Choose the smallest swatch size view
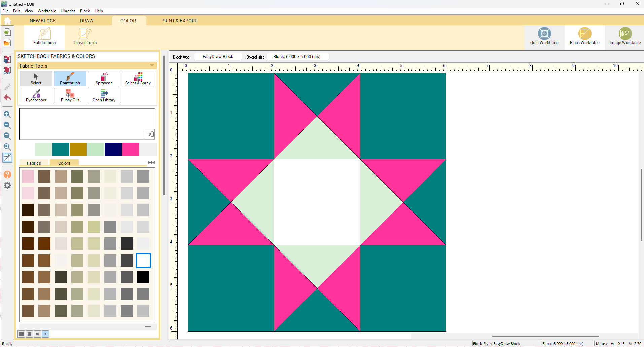Image resolution: width=644 pixels, height=347 pixels. click(x=45, y=334)
